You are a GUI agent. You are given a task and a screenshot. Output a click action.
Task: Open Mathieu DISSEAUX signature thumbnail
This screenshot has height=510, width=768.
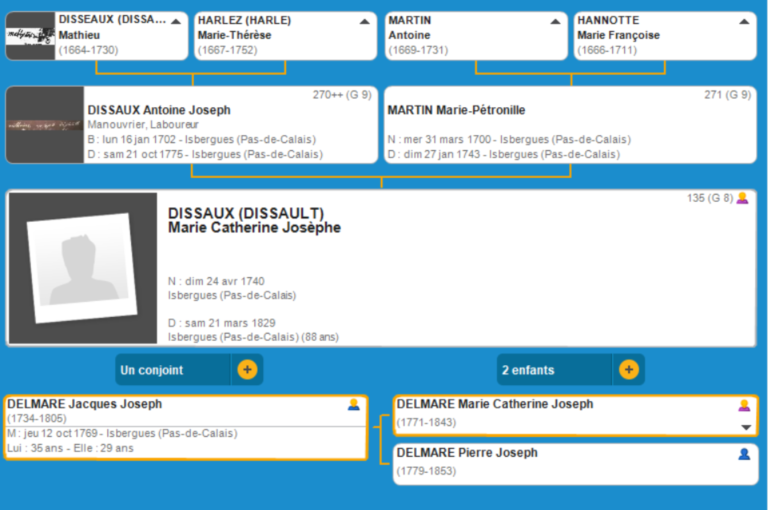[31, 36]
